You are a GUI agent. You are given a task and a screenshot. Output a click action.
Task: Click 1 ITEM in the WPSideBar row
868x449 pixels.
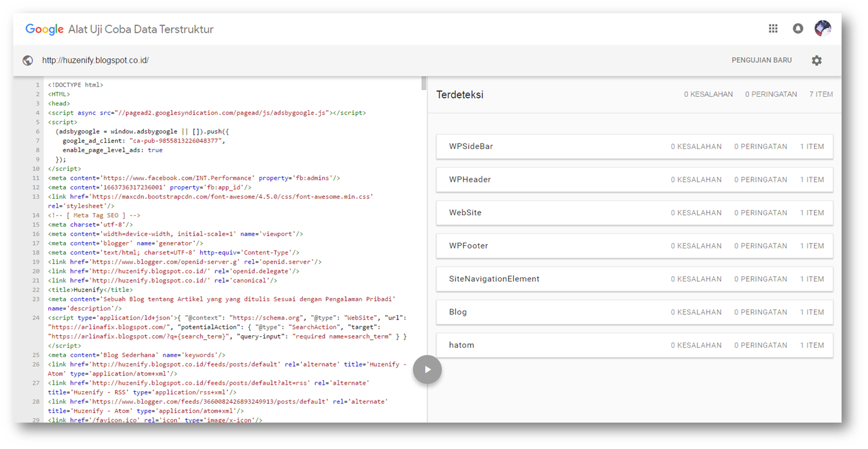click(x=812, y=147)
